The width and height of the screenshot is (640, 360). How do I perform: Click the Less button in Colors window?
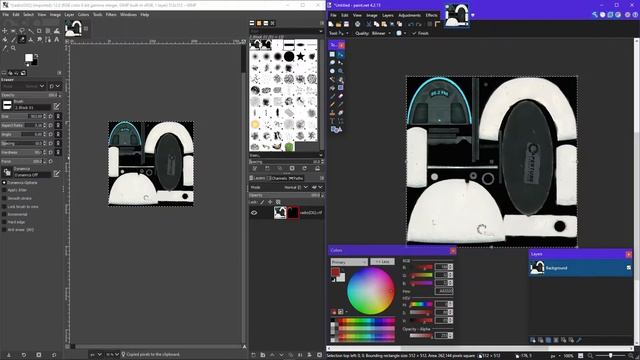pos(382,262)
